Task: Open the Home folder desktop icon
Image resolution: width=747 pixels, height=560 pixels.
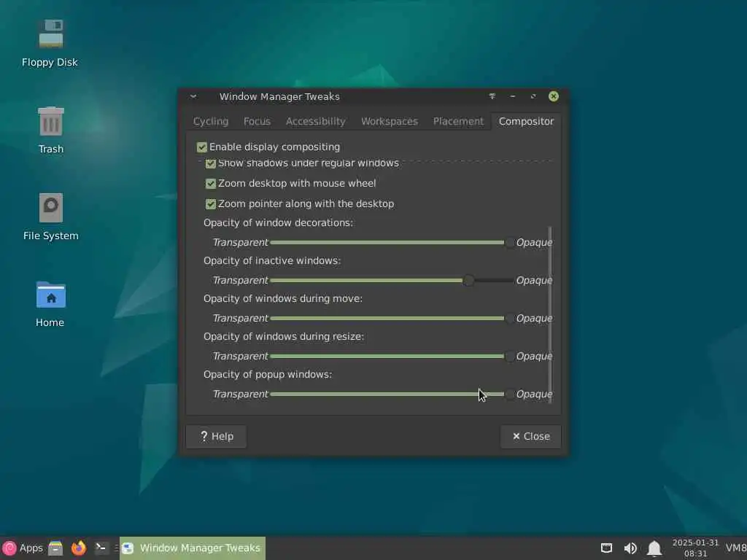Action: click(50, 303)
